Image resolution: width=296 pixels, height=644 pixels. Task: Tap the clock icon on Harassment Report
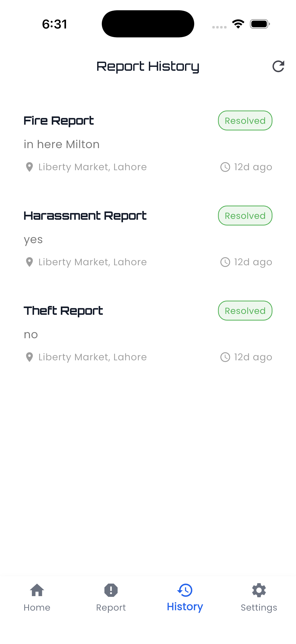pos(225,262)
